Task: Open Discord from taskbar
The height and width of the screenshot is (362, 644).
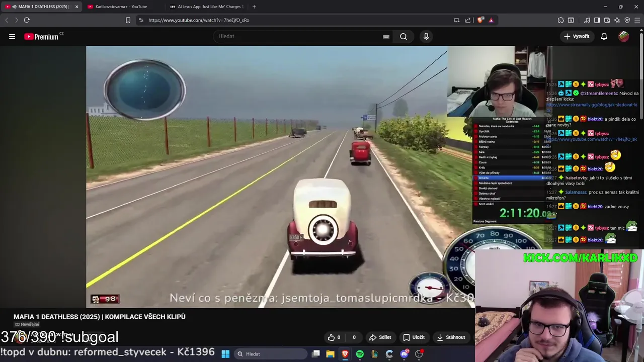Action: tap(404, 354)
